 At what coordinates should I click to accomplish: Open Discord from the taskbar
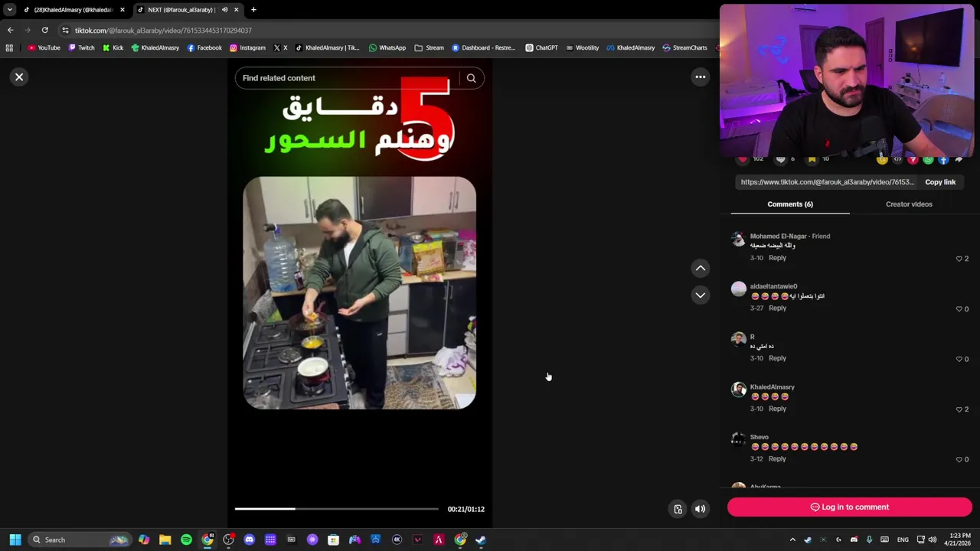click(249, 540)
